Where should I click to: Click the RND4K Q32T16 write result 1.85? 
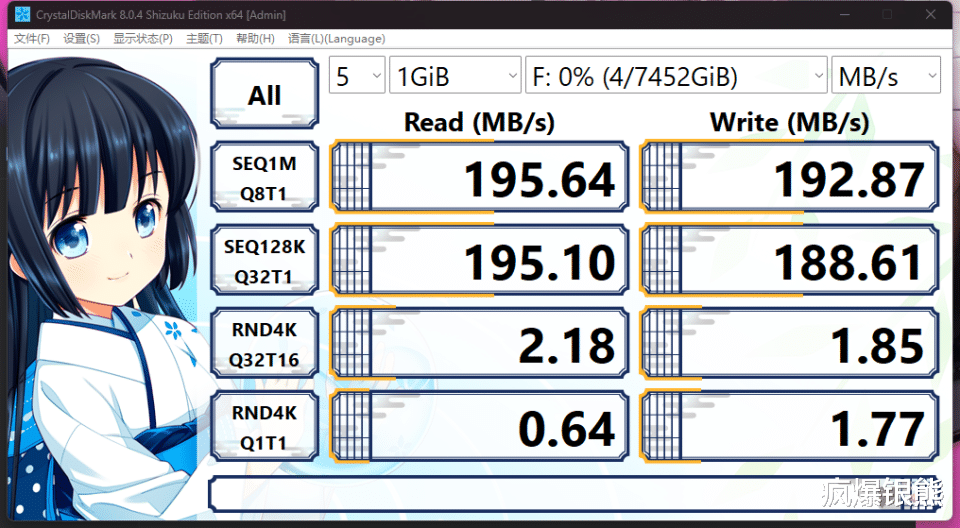pos(790,344)
